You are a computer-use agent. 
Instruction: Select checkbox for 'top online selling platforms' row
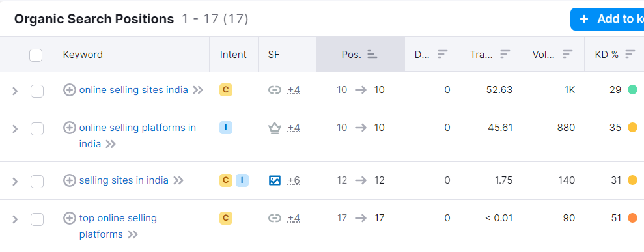click(37, 219)
